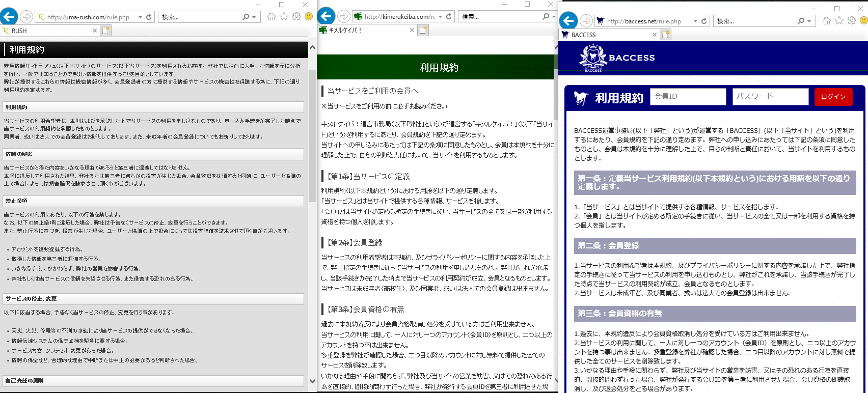Screen dimensions: 868x393
Task: Expand search provider dropdown in RUSH window
Action: click(254, 17)
